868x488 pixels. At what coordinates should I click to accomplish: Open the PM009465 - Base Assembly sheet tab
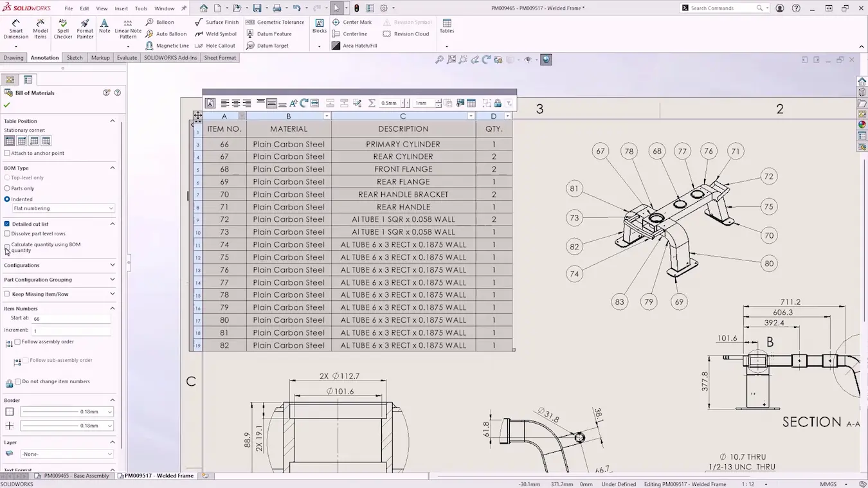click(x=76, y=476)
